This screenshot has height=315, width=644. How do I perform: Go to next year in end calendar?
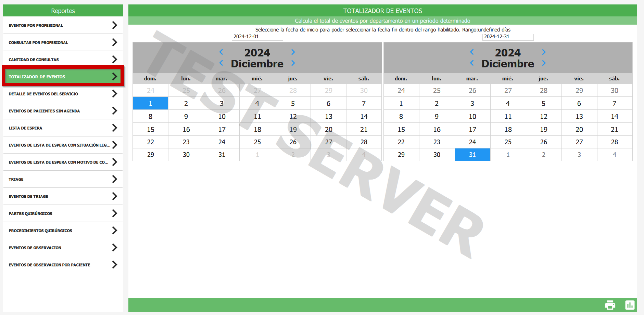[x=544, y=52]
